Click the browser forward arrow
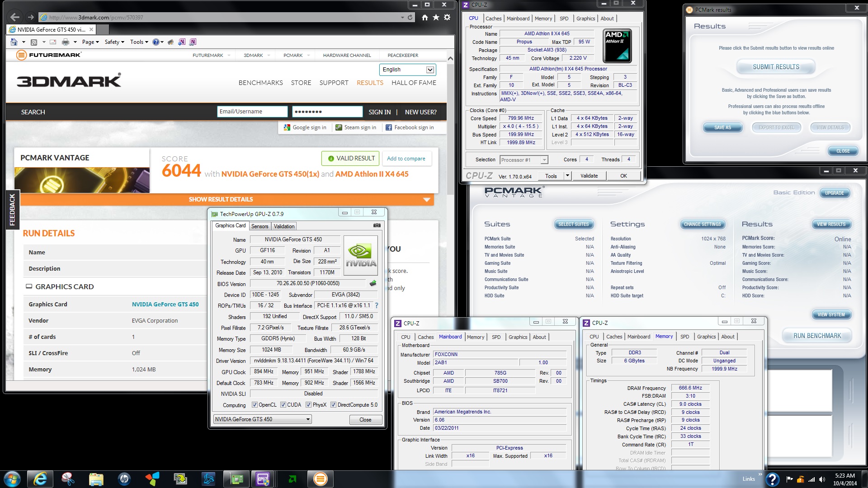 [31, 17]
